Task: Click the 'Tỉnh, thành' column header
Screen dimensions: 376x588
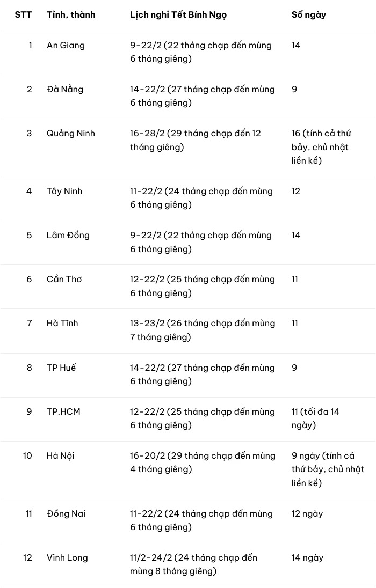Action: coord(71,14)
